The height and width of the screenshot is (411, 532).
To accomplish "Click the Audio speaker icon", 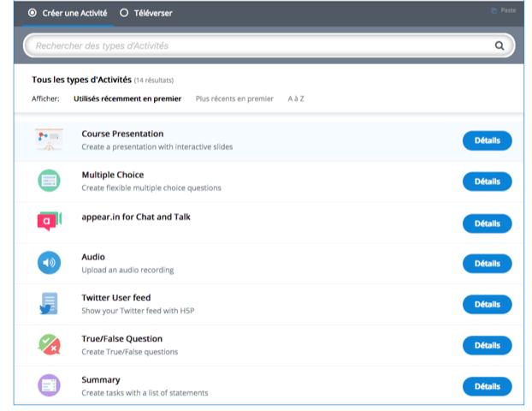I will [49, 263].
